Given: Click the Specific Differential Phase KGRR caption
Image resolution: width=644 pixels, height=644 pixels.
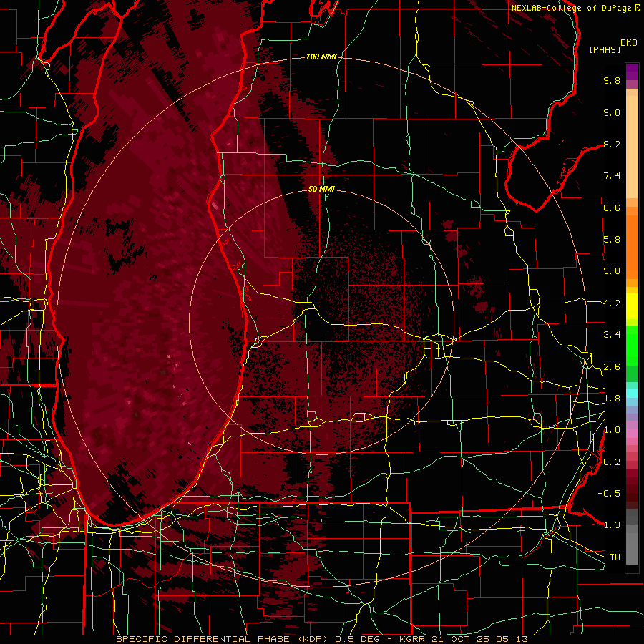Looking at the screenshot, I should [x=321, y=639].
